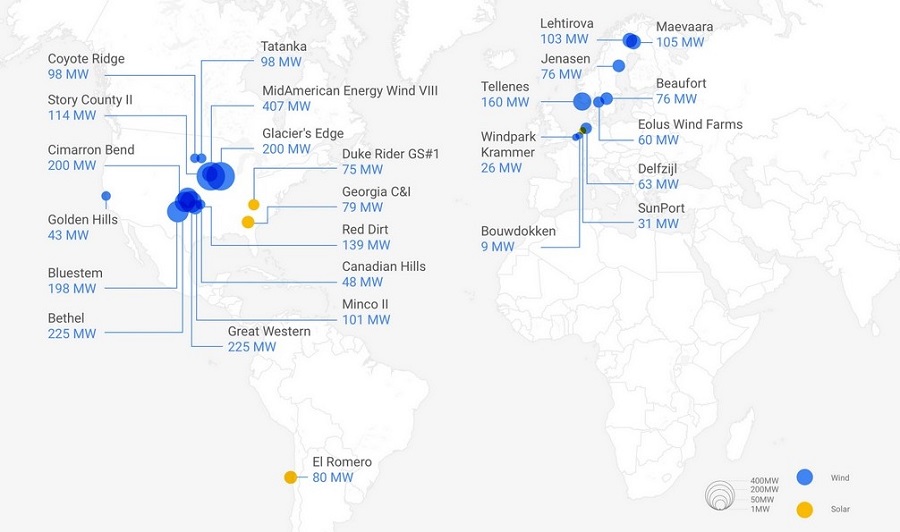
Task: Click the Delfzijl label
Action: click(x=658, y=169)
